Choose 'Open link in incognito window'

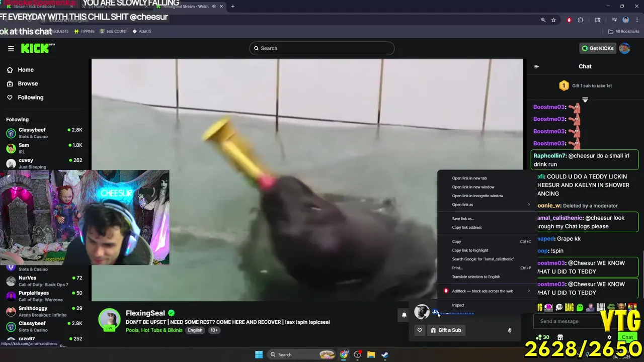coord(477,196)
